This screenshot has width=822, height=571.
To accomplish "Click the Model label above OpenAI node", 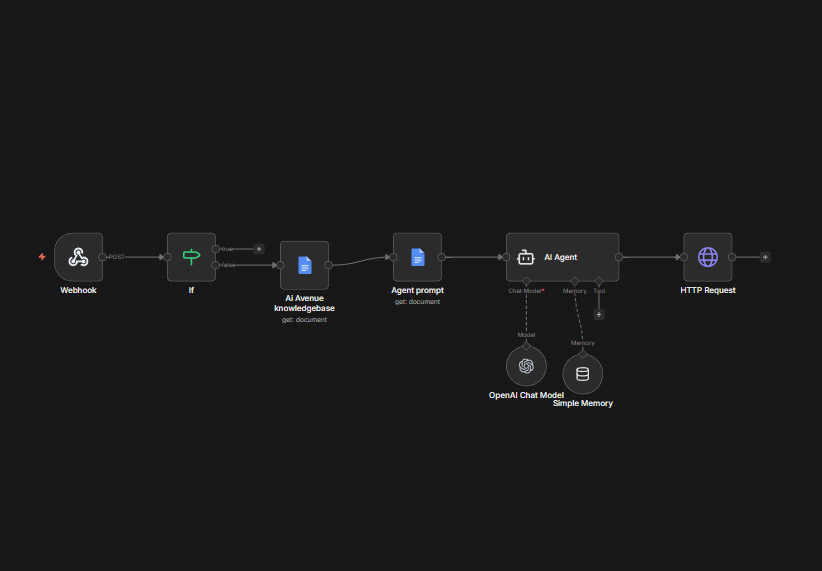I will 526,335.
